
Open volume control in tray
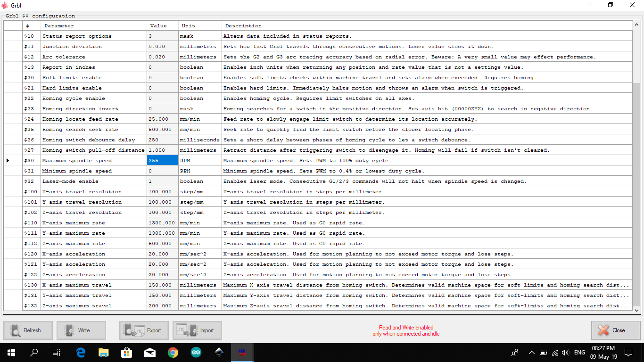point(565,353)
